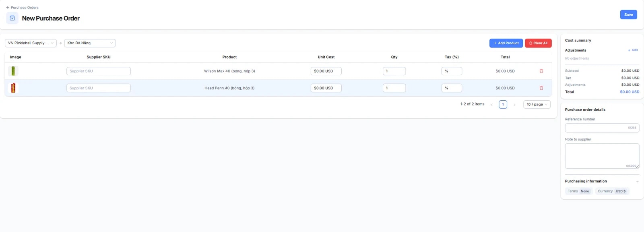Click the Terms None tag
The height and width of the screenshot is (232, 644).
(579, 191)
